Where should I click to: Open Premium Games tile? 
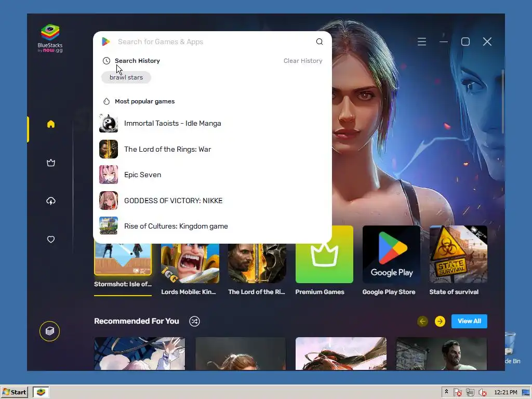[324, 261]
